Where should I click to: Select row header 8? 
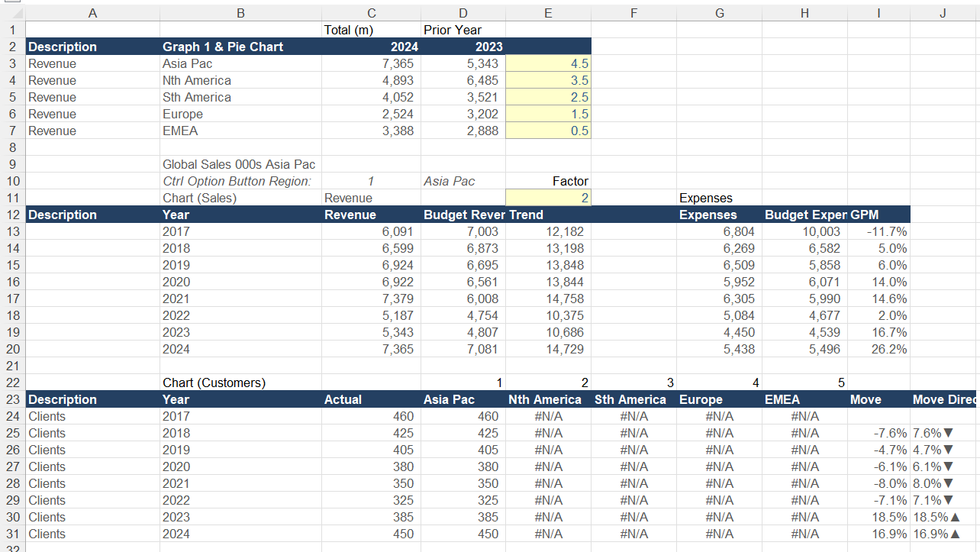pos(12,147)
